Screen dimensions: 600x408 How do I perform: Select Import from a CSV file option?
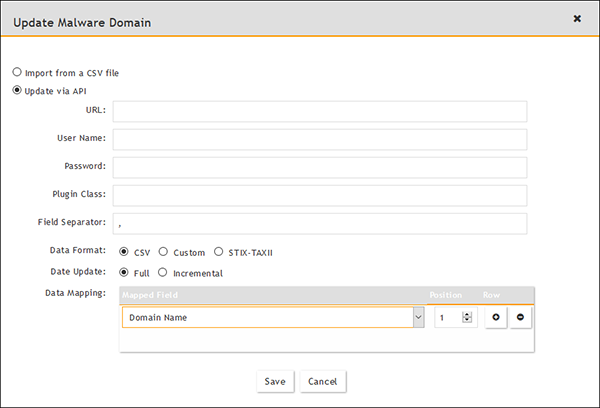(17, 72)
